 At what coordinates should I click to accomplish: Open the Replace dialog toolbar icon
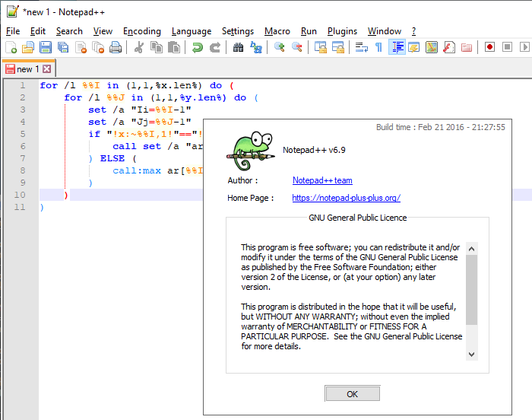tap(256, 47)
